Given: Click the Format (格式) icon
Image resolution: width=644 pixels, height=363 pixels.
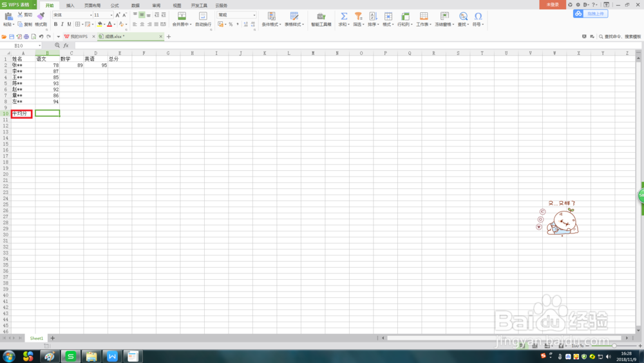Looking at the screenshot, I should pyautogui.click(x=388, y=16).
